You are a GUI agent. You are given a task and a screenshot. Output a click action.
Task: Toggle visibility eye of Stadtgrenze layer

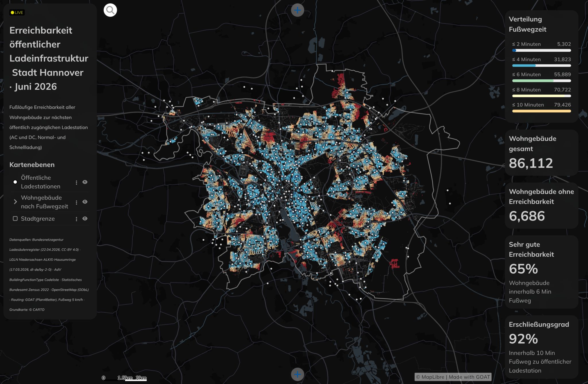pos(85,218)
